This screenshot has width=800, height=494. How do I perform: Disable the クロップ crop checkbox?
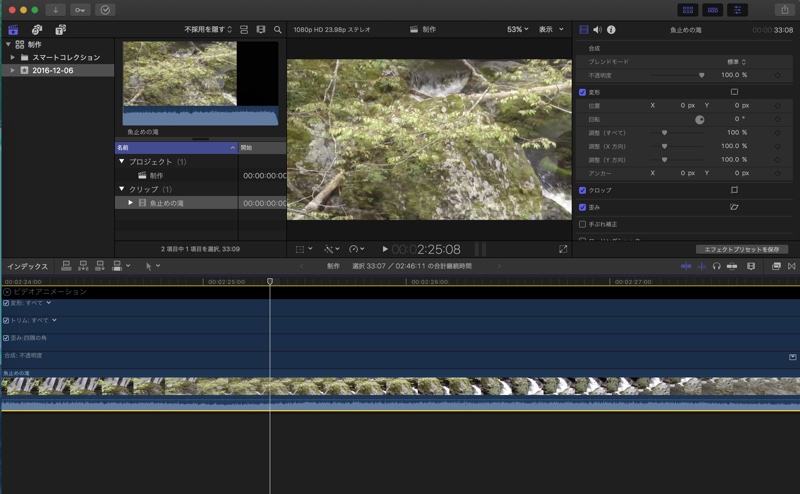click(583, 190)
